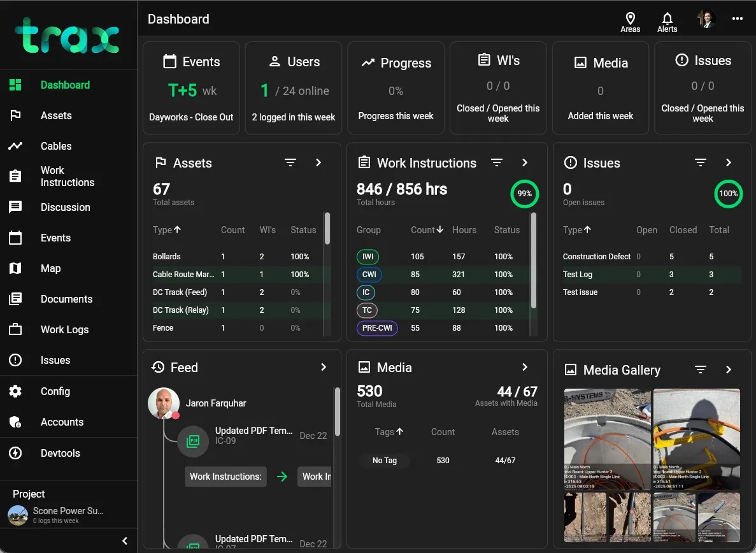Sort Assets table by Type column
Screen dimensions: 756x553
[x=167, y=230]
